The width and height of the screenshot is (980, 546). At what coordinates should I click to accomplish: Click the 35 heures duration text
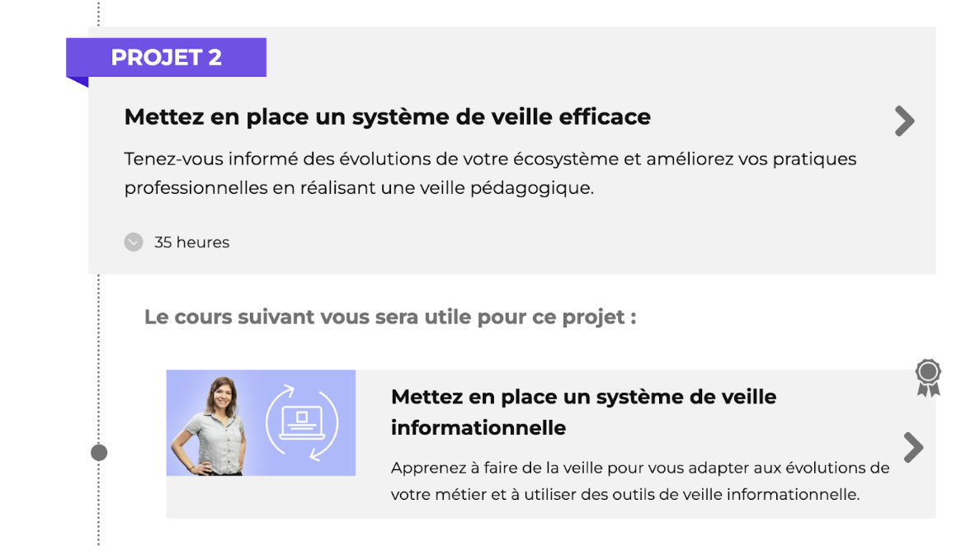[191, 242]
